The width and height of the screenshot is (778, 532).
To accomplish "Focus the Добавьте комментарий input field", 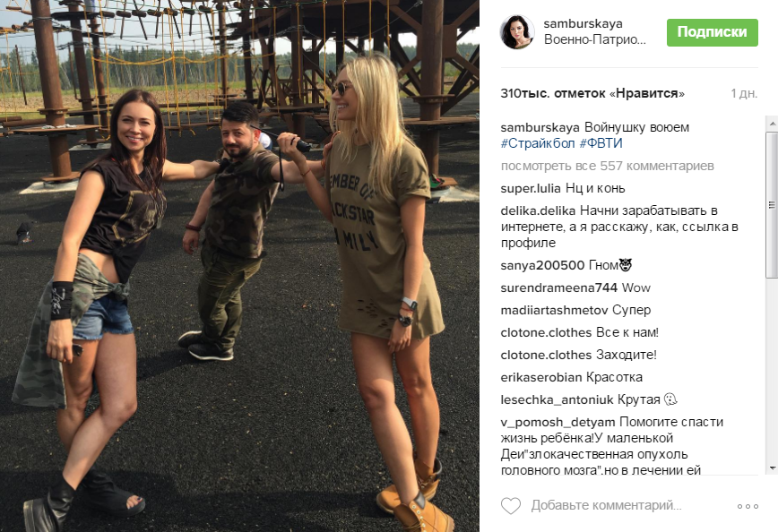I will pyautogui.click(x=606, y=506).
